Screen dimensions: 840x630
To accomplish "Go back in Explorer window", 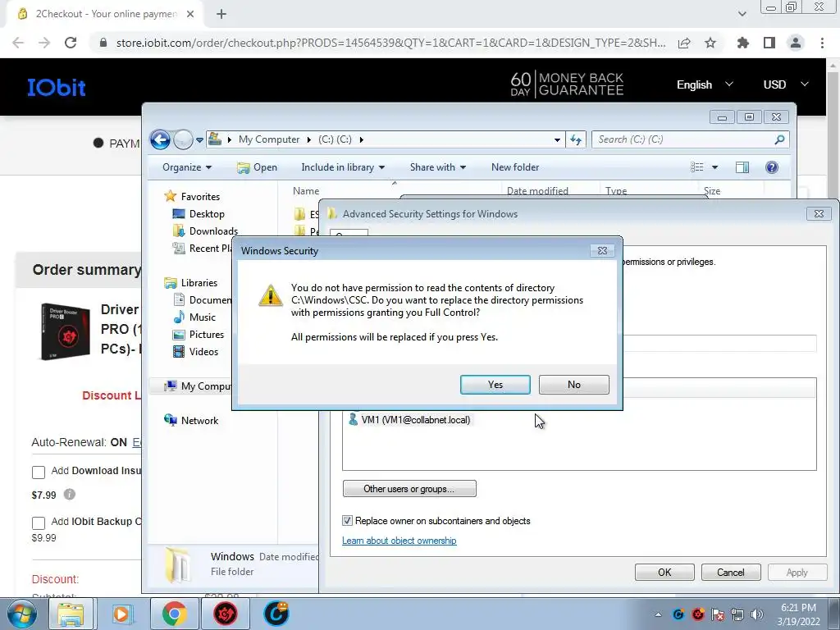I will (x=160, y=139).
